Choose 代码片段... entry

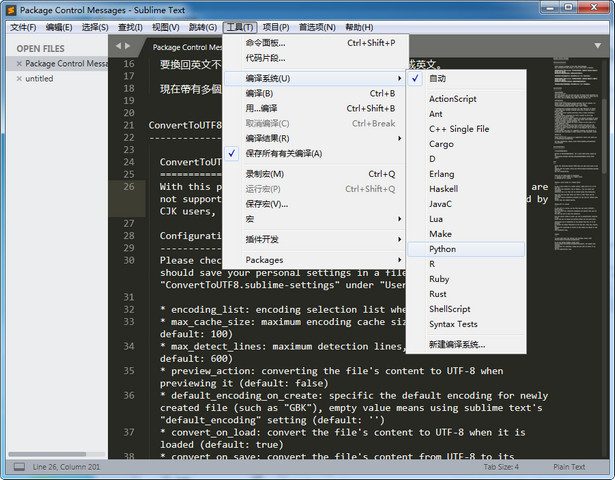click(315, 58)
